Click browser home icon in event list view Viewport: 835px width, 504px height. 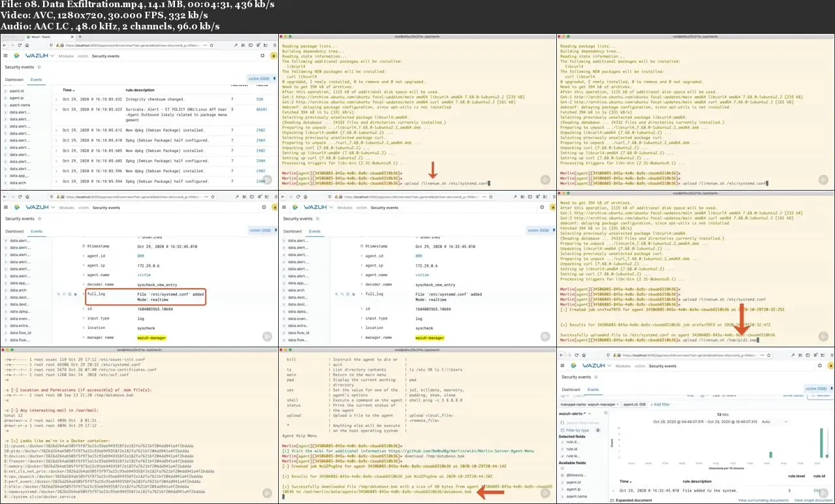click(x=27, y=45)
